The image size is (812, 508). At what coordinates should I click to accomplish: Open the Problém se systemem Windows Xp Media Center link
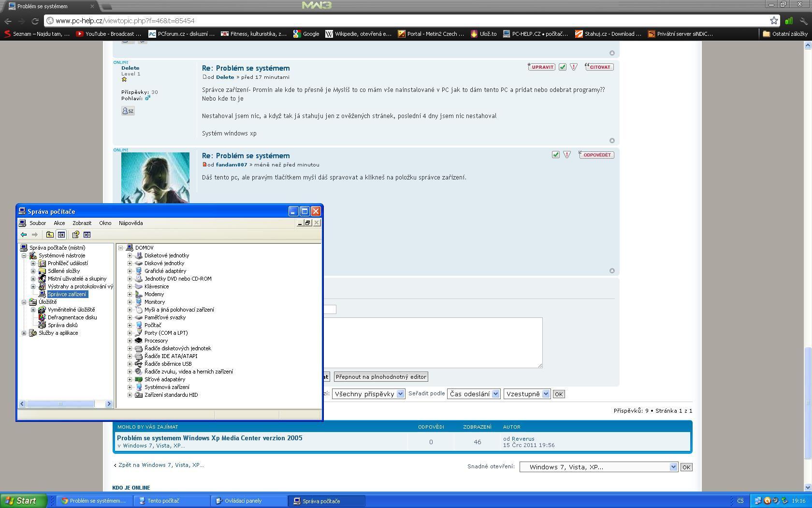click(x=210, y=438)
